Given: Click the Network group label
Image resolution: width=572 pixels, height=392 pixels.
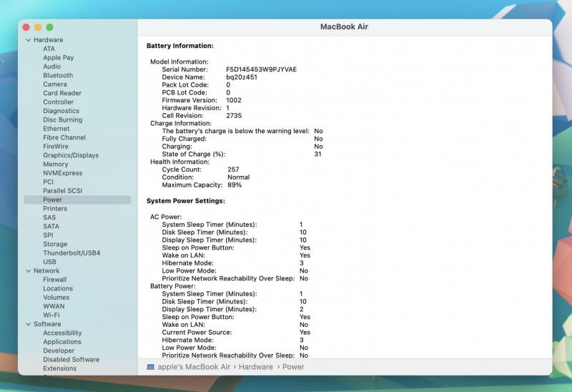Looking at the screenshot, I should pyautogui.click(x=46, y=271).
